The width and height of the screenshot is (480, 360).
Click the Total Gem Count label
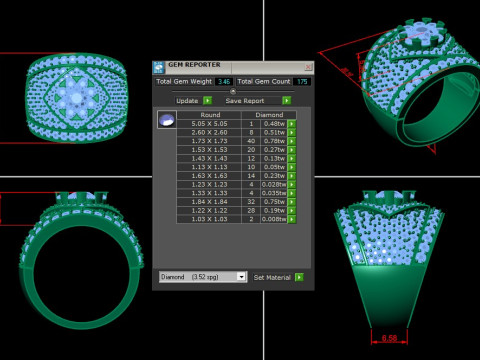[264, 82]
